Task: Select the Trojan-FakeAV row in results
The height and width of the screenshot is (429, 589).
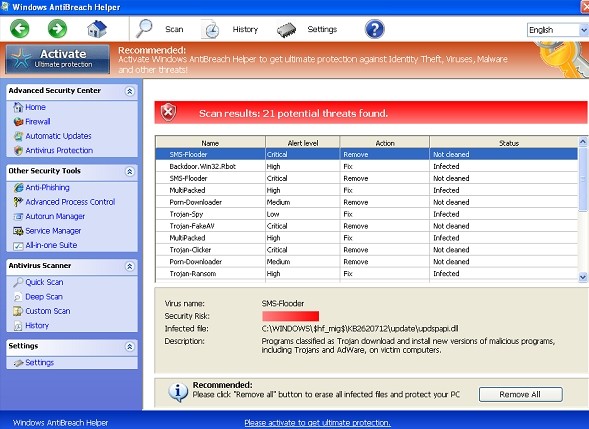Action: click(367, 226)
